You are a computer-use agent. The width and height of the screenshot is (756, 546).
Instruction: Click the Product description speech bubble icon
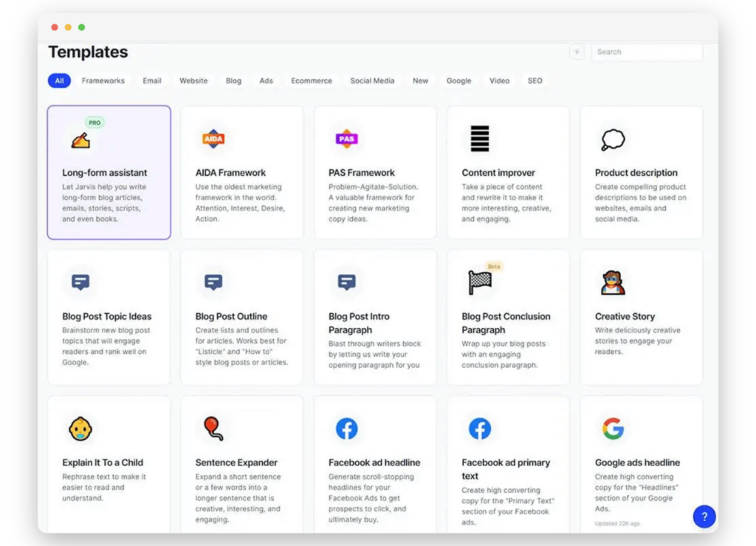(613, 139)
